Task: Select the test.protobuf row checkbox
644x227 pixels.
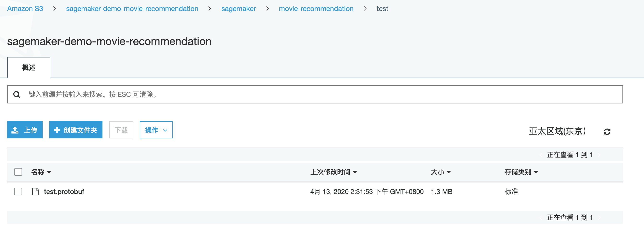Action: [x=18, y=192]
